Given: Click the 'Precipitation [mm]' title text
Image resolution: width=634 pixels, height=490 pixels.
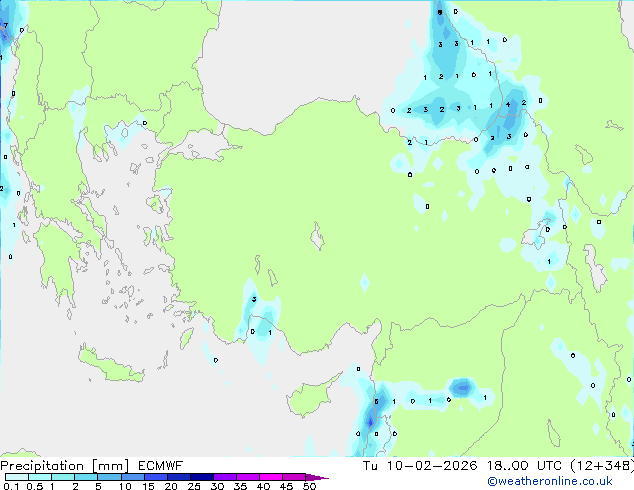Looking at the screenshot, I should click(x=65, y=466).
